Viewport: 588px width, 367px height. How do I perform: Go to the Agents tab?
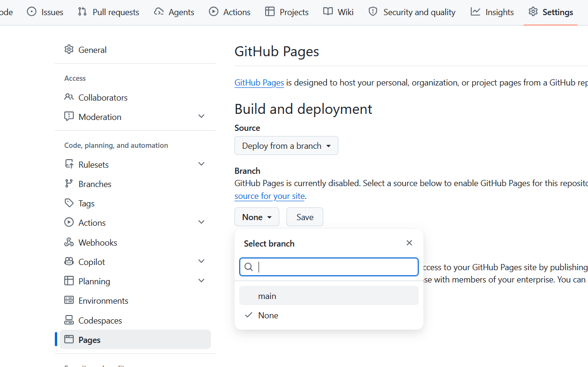tap(174, 12)
